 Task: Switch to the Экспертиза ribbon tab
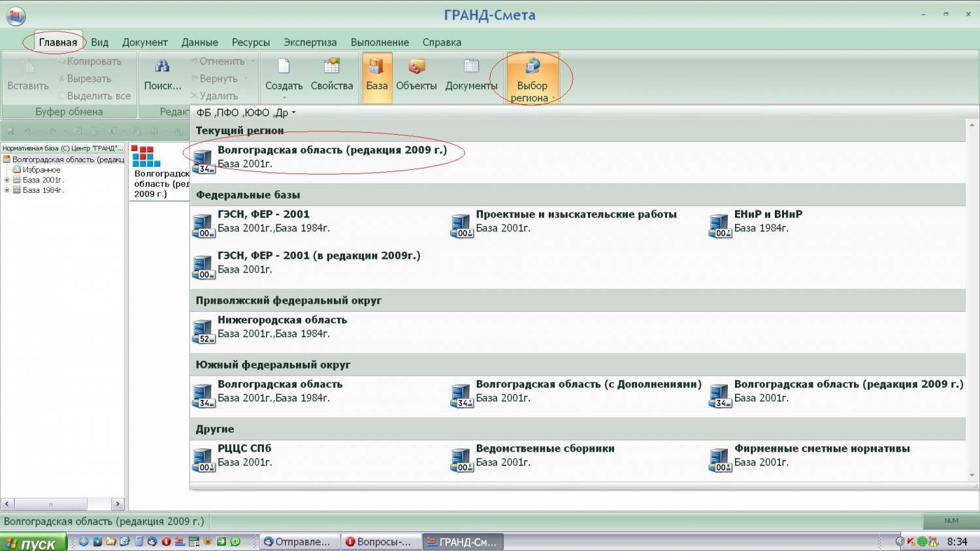tap(310, 42)
